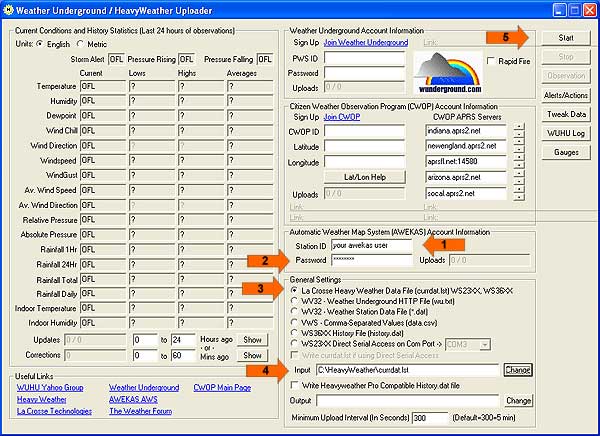The width and height of the screenshot is (600, 436).
Task: Choose WV32 Weather Underground HTTP File option
Action: tap(294, 301)
